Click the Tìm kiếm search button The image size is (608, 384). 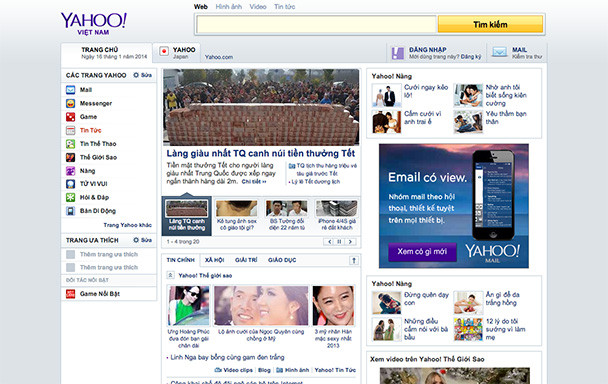click(x=490, y=24)
